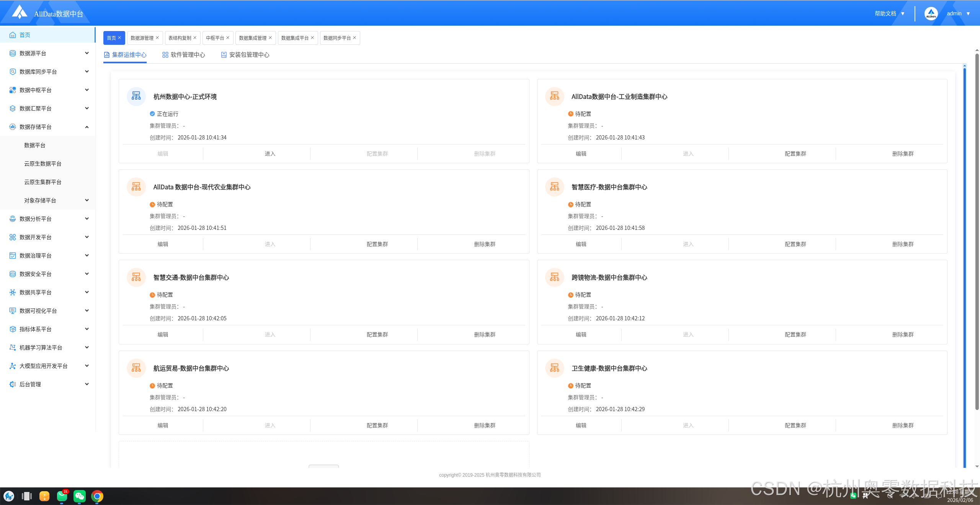Open the green app with 21 badge
This screenshot has height=505, width=980.
point(62,496)
